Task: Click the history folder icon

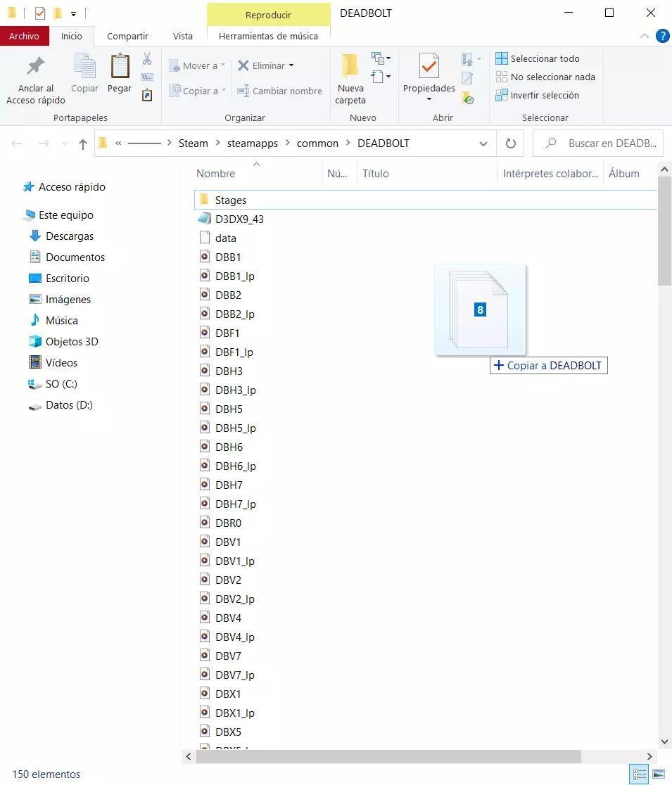Action: [x=468, y=98]
